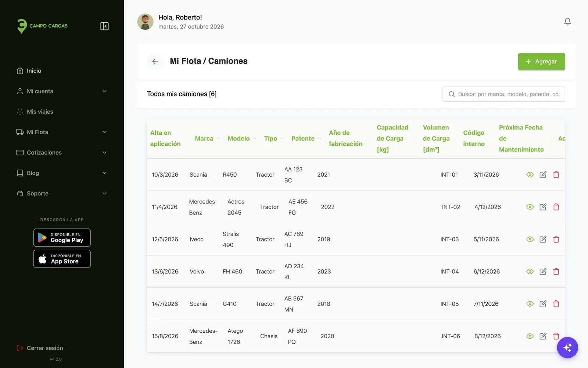Viewport: 588px width, 368px height.
Task: View details of the INT-03 truck
Action: pos(530,240)
